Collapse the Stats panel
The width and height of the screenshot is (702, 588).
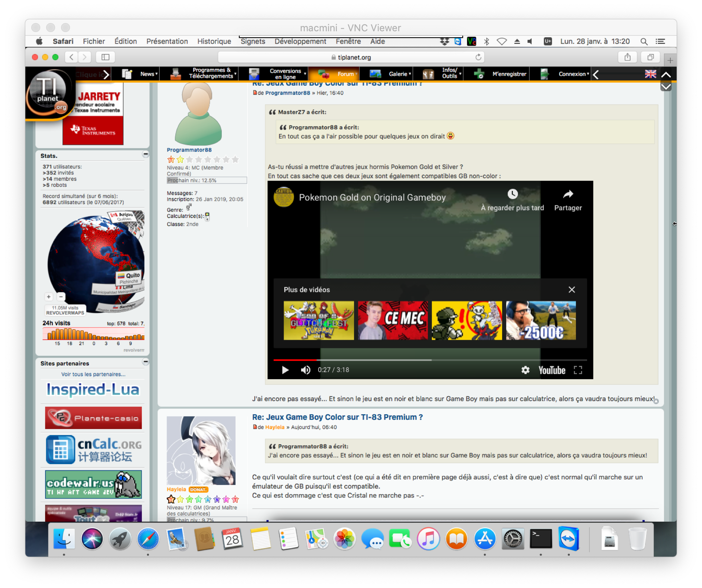(x=146, y=154)
